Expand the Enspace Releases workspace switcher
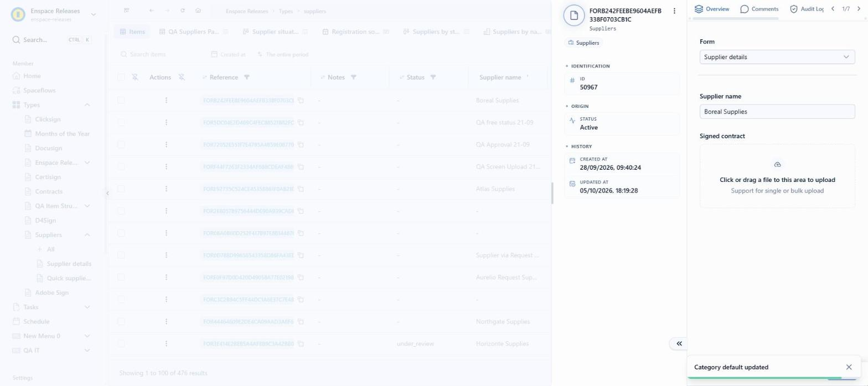 (x=94, y=14)
